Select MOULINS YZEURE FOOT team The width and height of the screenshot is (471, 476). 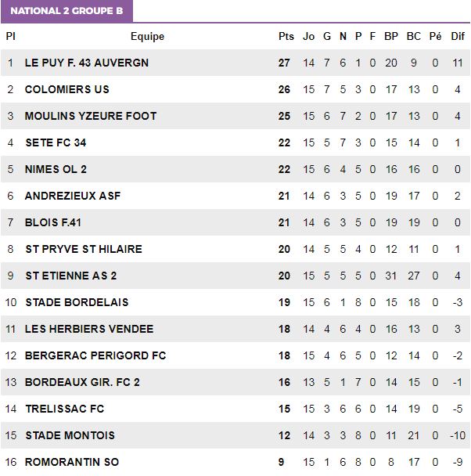[91, 116]
